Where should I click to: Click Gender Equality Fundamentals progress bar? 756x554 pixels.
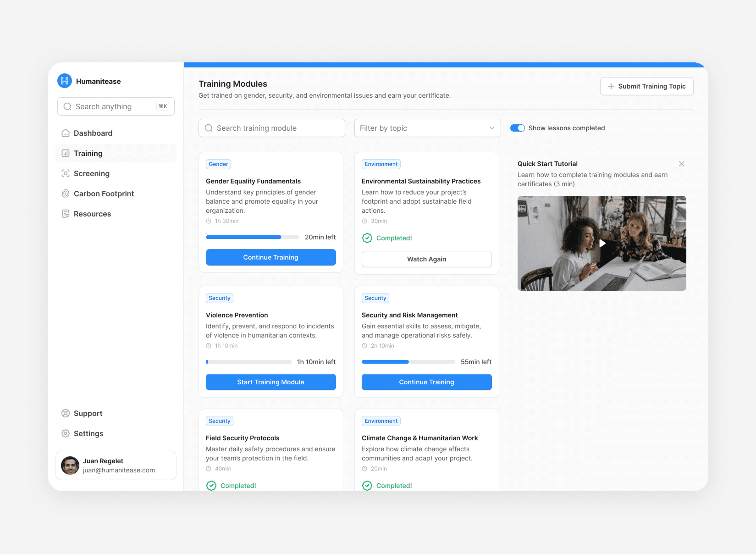click(253, 237)
